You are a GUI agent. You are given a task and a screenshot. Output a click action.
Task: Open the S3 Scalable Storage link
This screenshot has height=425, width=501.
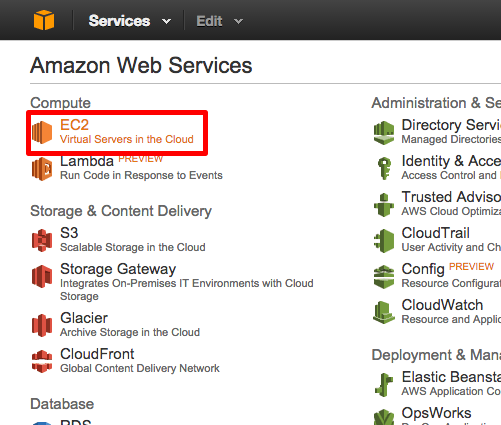point(133,240)
